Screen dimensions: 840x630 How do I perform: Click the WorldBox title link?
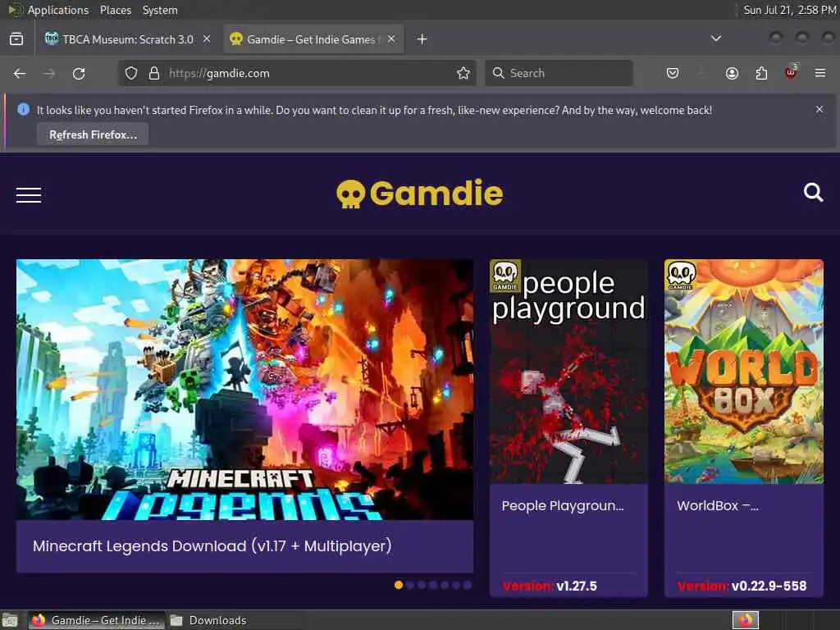click(x=717, y=505)
